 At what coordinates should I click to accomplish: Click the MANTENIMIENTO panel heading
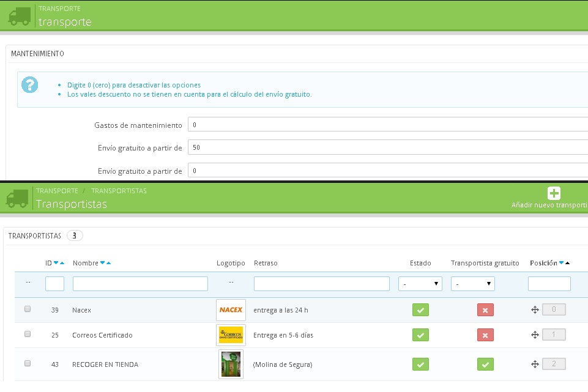pyautogui.click(x=37, y=54)
